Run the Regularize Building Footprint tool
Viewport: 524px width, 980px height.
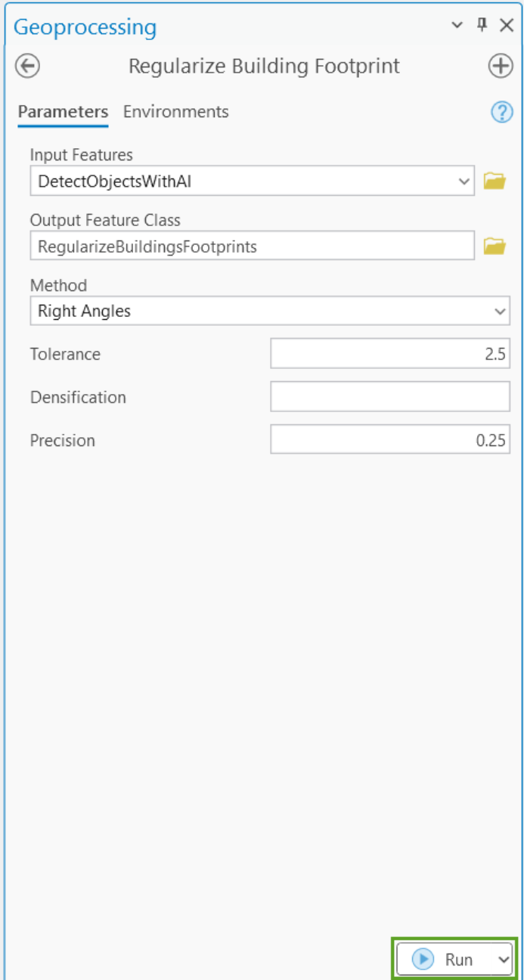[x=445, y=960]
